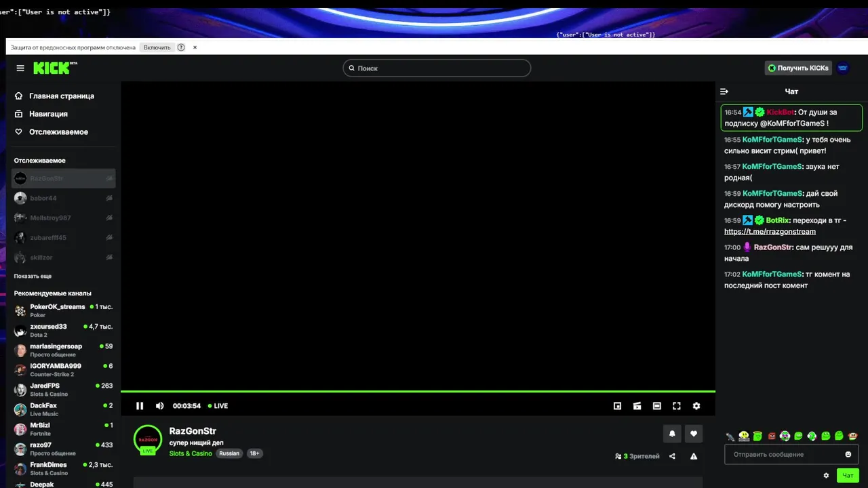Open recommended channel IGORYAMBA999
Viewport: 868px width, 488px height.
pyautogui.click(x=63, y=370)
